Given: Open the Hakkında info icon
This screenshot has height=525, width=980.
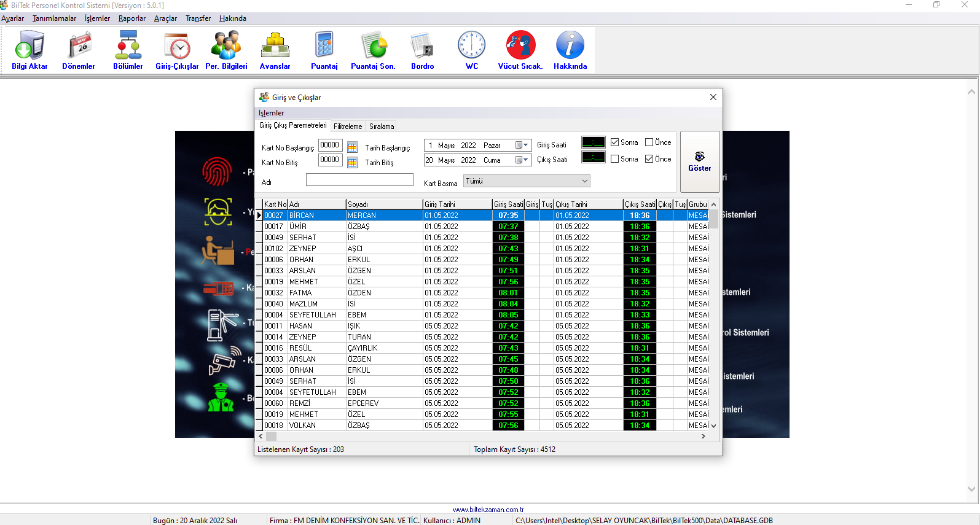Looking at the screenshot, I should (570, 50).
